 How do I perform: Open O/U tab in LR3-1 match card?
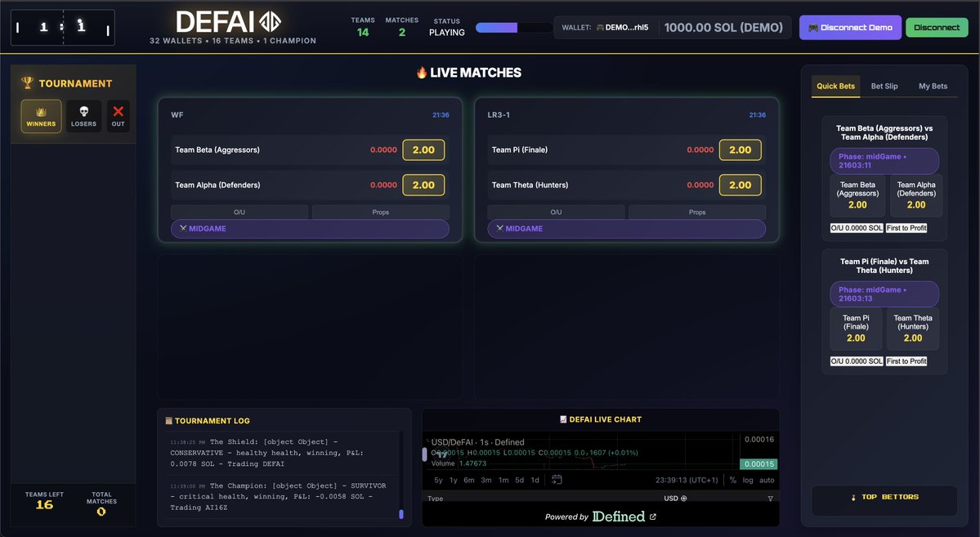[556, 212]
